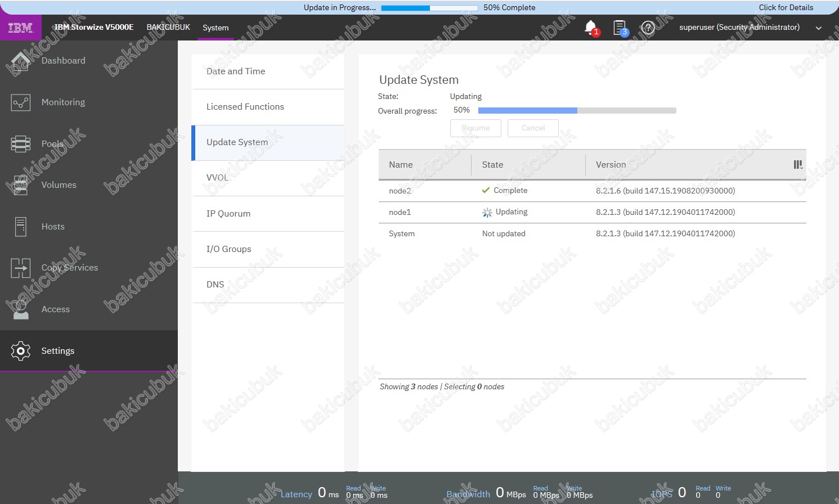Click the overall progress bar

[577, 111]
